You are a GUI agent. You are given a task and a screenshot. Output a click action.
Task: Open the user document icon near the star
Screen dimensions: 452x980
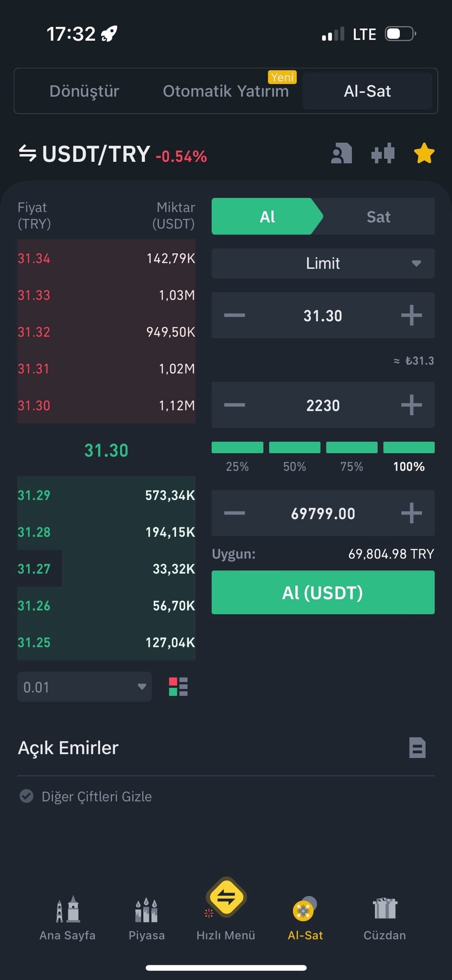(341, 154)
